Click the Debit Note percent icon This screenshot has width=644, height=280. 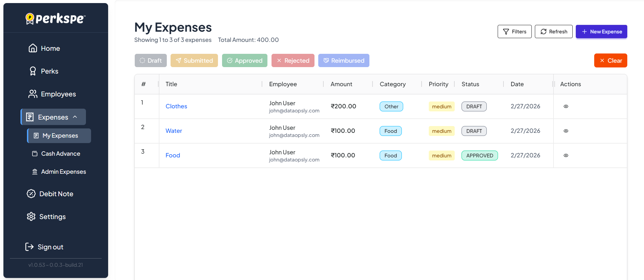(31, 194)
